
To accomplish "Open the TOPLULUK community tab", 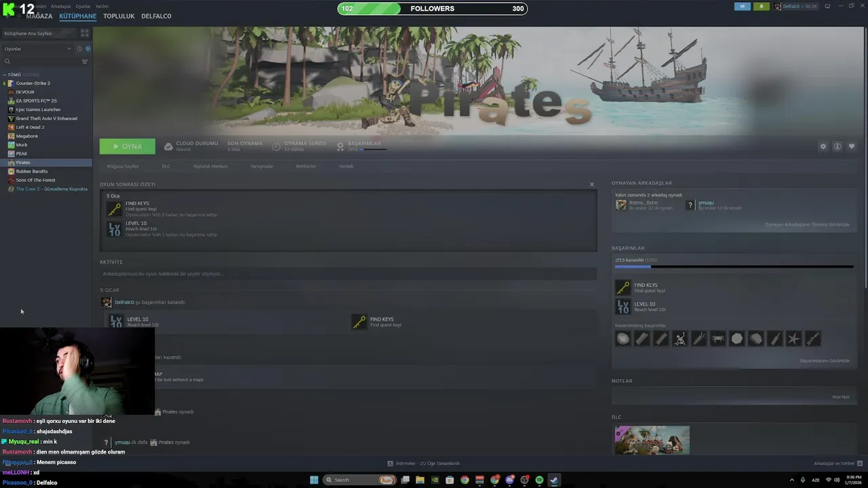I will (x=119, y=16).
